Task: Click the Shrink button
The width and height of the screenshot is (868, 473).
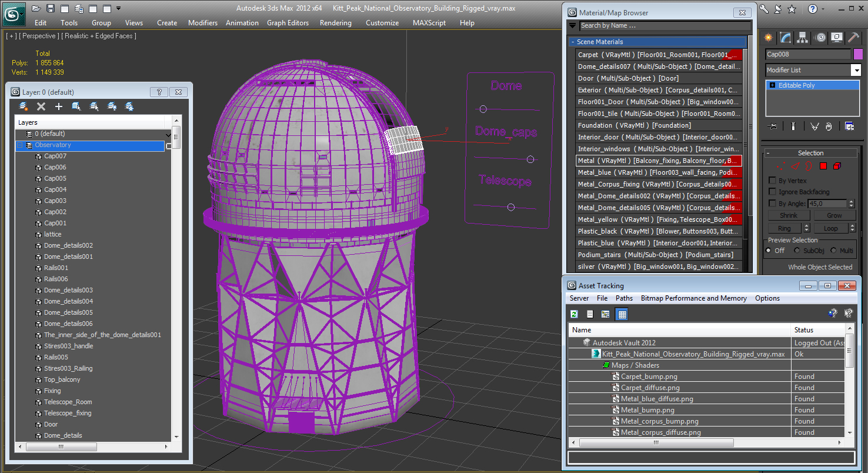Action: pyautogui.click(x=789, y=215)
